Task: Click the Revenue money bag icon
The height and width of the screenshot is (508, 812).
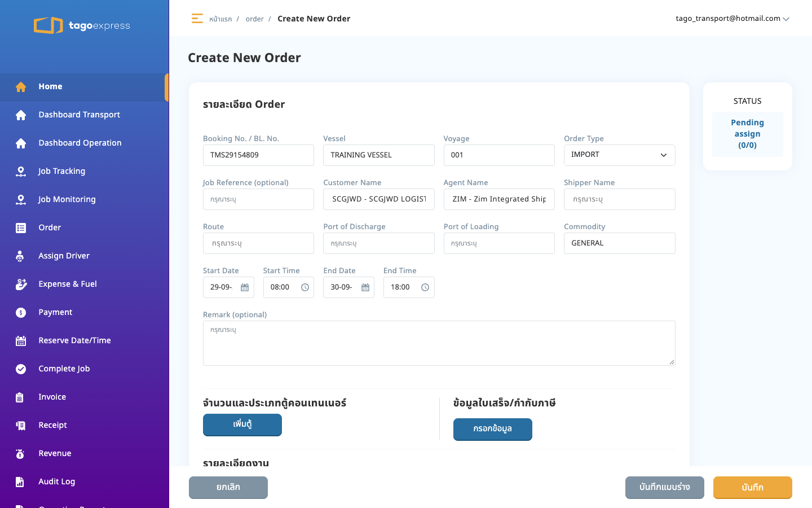Action: coord(20,454)
